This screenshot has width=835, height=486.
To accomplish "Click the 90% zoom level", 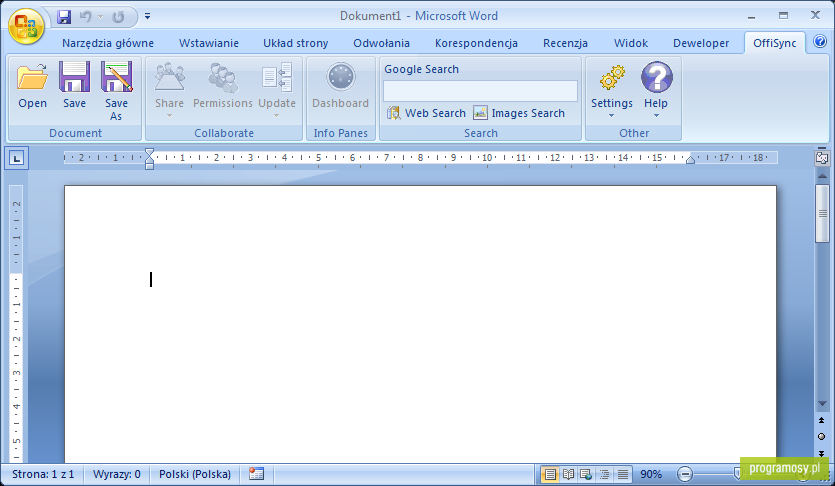I will [x=651, y=474].
